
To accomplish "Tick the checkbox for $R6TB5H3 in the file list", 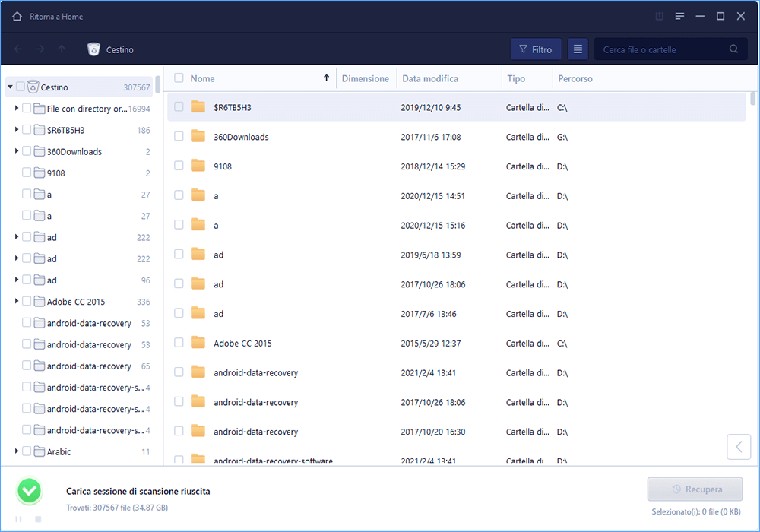I will 179,106.
